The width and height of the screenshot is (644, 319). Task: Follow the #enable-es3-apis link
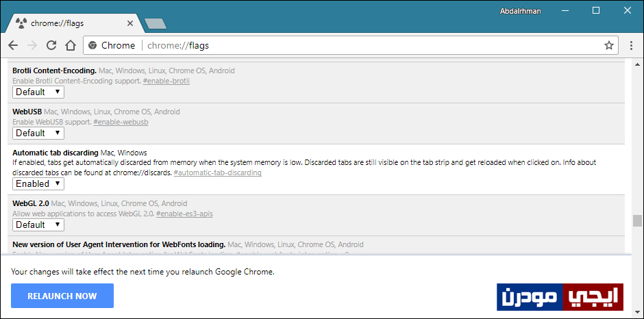[184, 214]
